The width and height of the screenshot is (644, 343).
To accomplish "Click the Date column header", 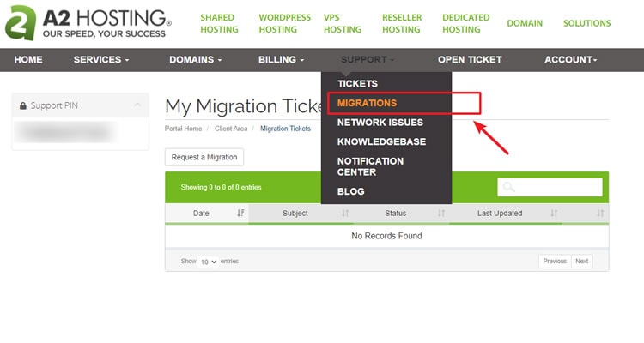I will click(x=207, y=214).
